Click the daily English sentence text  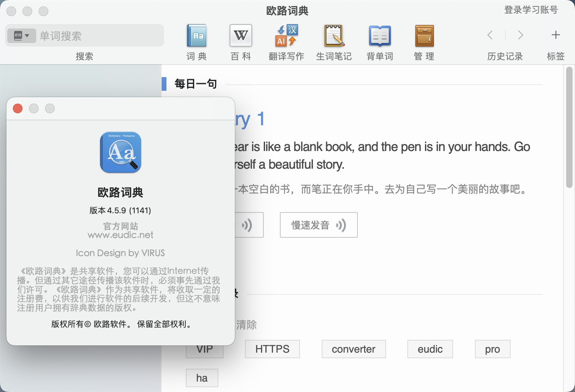[382, 155]
